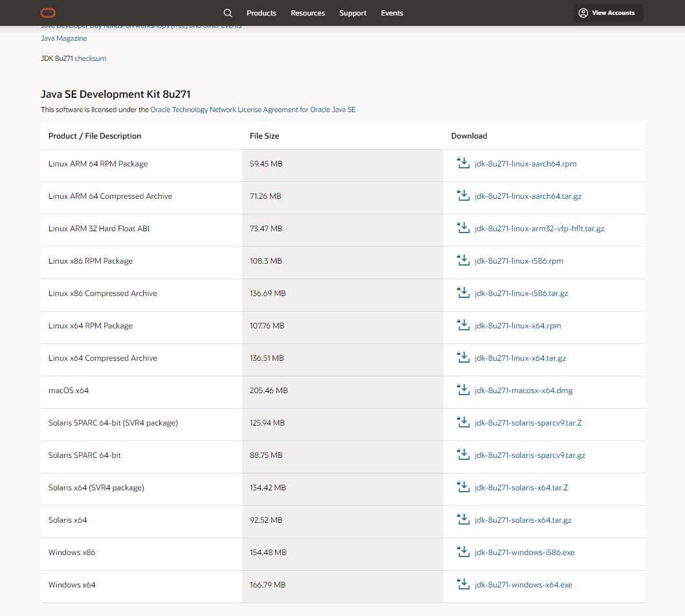Select the 'macOS x64' description text

(69, 391)
